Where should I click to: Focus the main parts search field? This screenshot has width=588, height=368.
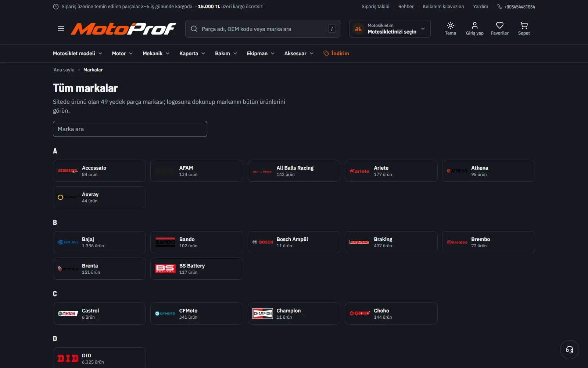(x=263, y=29)
